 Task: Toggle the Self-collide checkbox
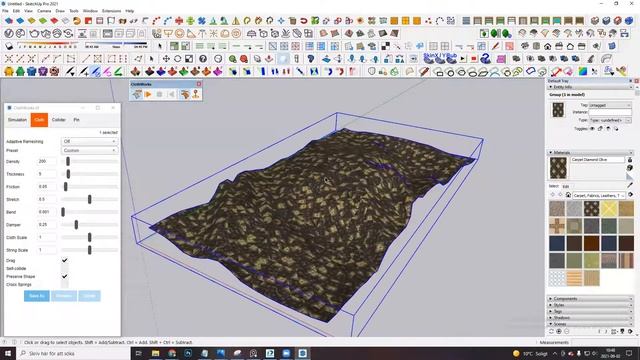[64, 269]
